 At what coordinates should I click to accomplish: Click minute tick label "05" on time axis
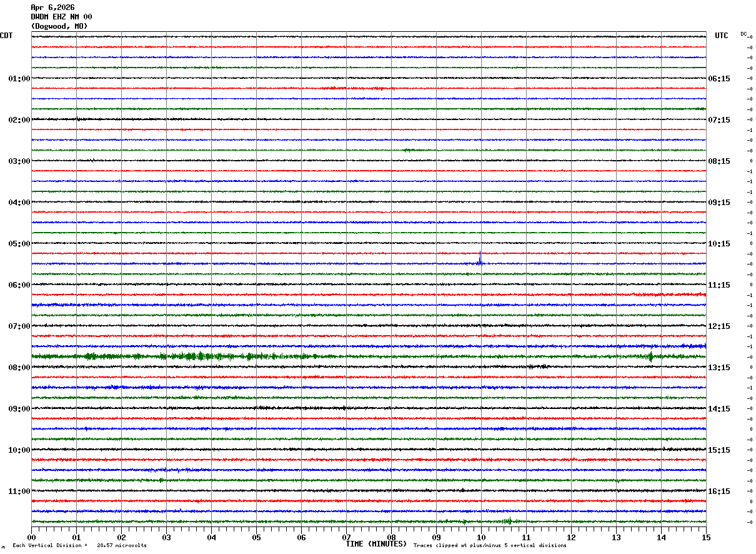(256, 537)
